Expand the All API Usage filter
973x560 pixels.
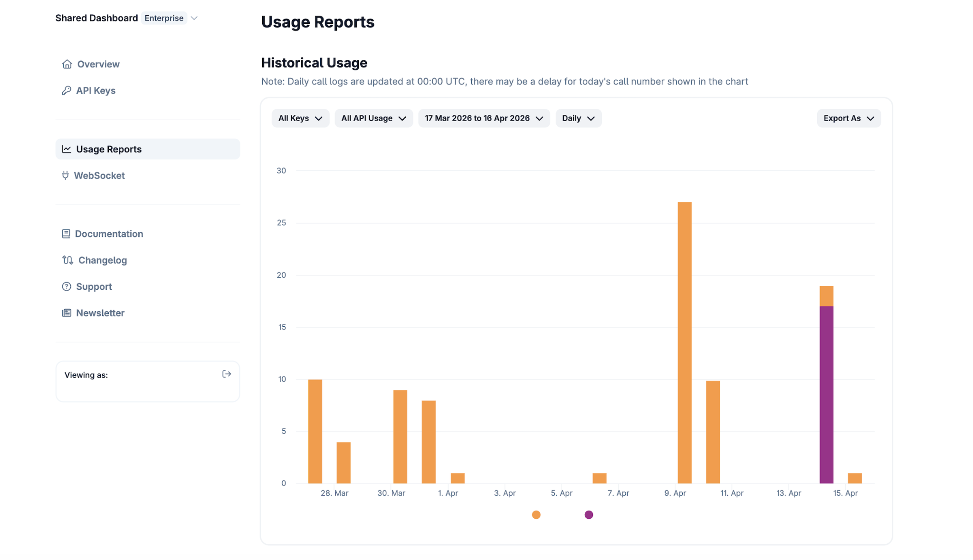(373, 118)
